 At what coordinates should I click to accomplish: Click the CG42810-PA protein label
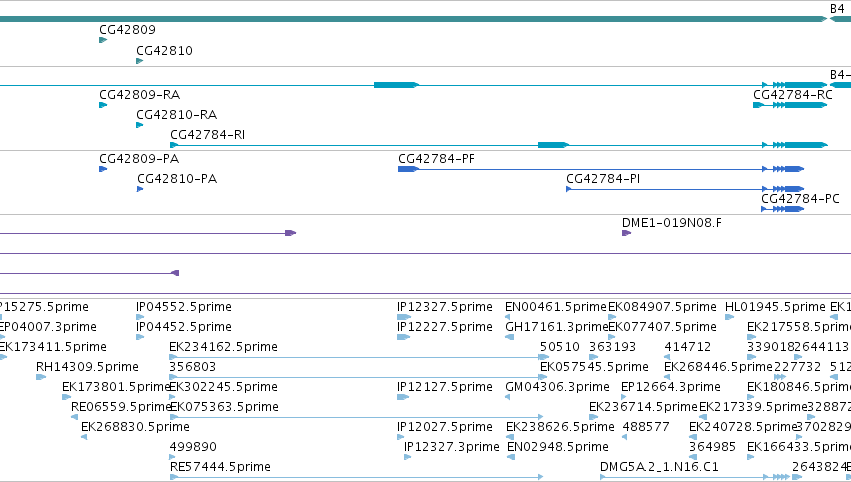177,179
